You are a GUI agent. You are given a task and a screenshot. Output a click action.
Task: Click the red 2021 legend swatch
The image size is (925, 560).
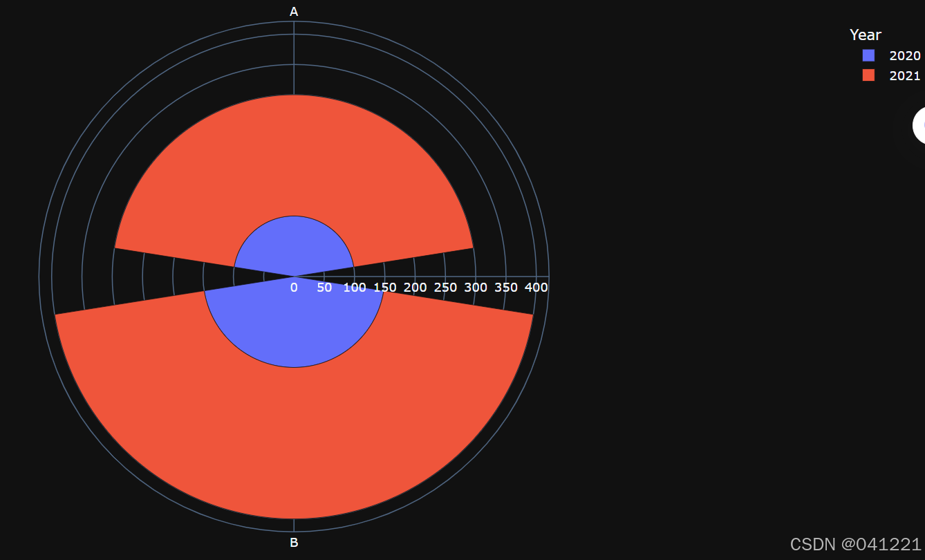pos(868,75)
